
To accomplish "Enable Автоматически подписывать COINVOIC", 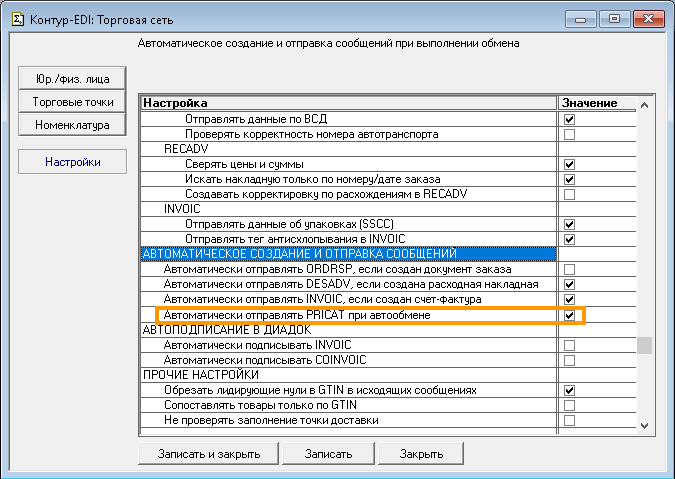I will (x=569, y=360).
